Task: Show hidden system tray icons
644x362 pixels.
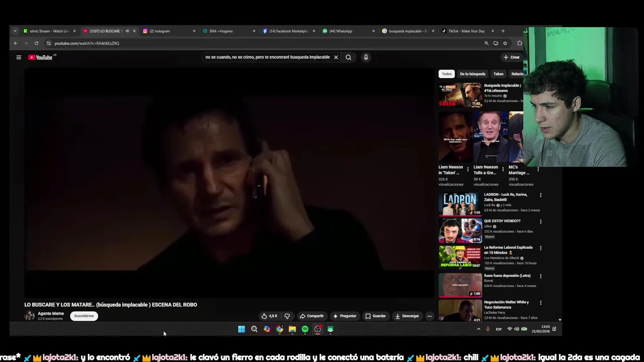Action: [x=478, y=329]
